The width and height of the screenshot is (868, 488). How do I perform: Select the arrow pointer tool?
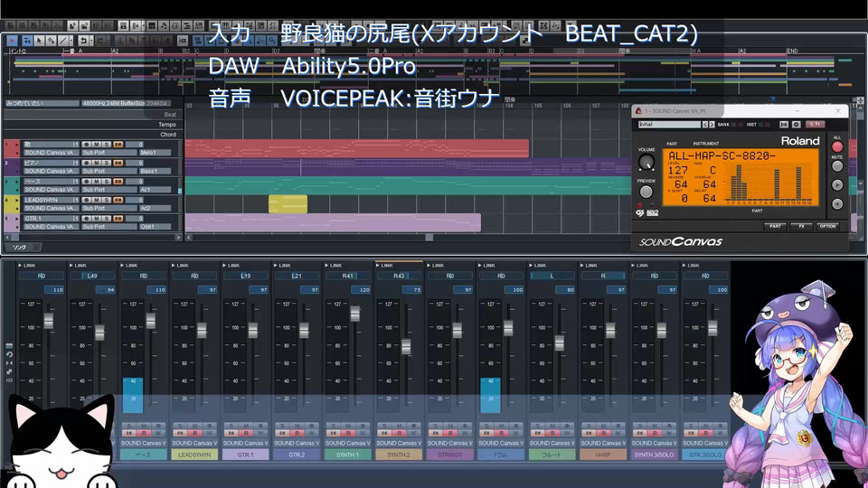coord(39,41)
